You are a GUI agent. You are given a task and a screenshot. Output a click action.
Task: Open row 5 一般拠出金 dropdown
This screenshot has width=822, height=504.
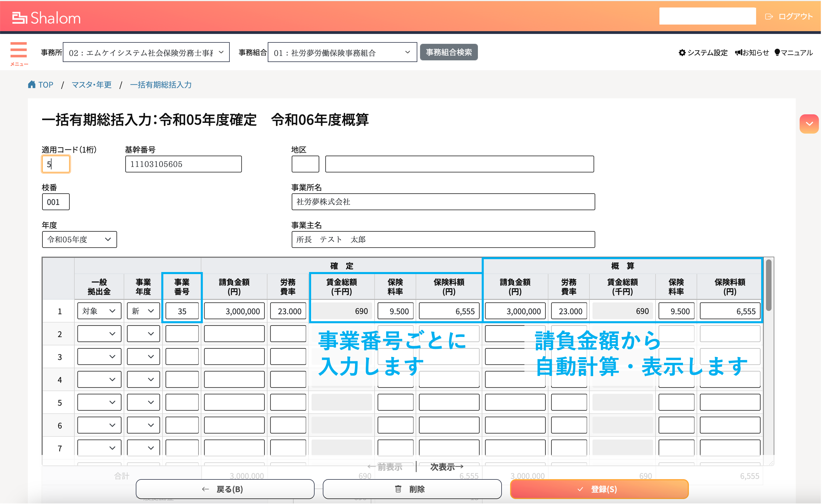point(99,402)
